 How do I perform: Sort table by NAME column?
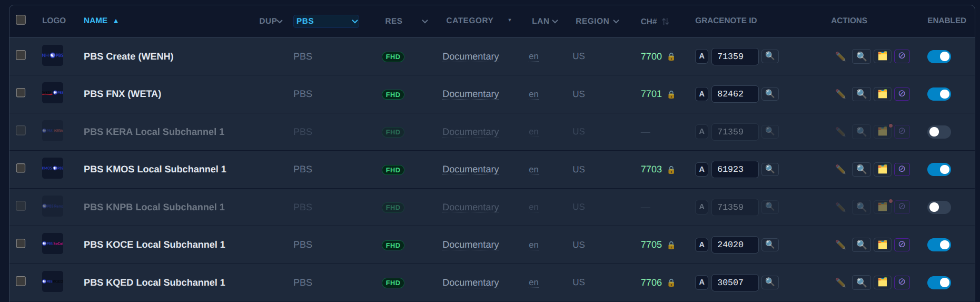pos(101,21)
